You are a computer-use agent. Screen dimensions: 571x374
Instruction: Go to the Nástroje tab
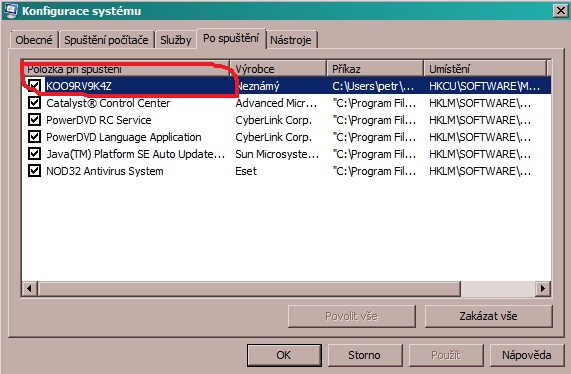291,40
